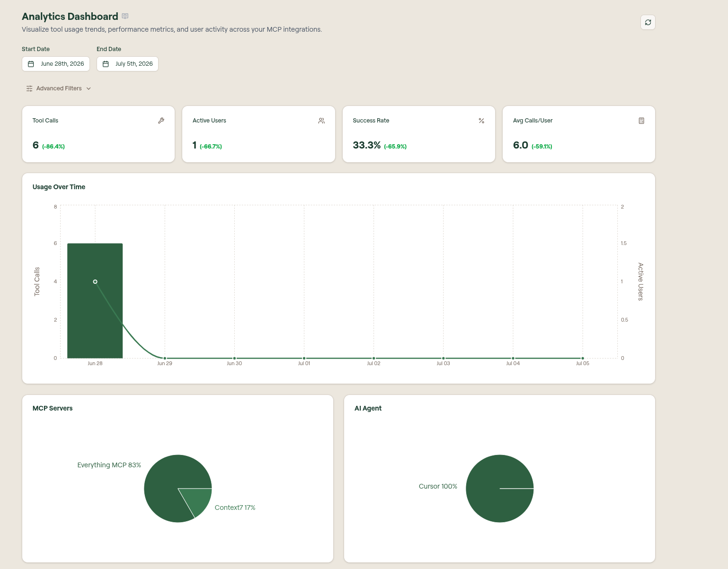728x569 pixels.
Task: Click the Advanced Filters label
Action: 59,88
